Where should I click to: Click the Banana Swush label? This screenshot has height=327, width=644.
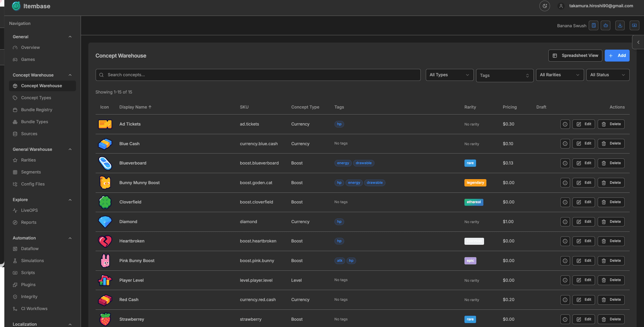(x=572, y=26)
